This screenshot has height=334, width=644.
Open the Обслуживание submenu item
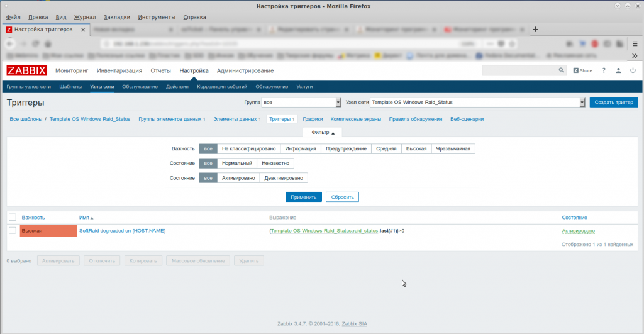[140, 87]
